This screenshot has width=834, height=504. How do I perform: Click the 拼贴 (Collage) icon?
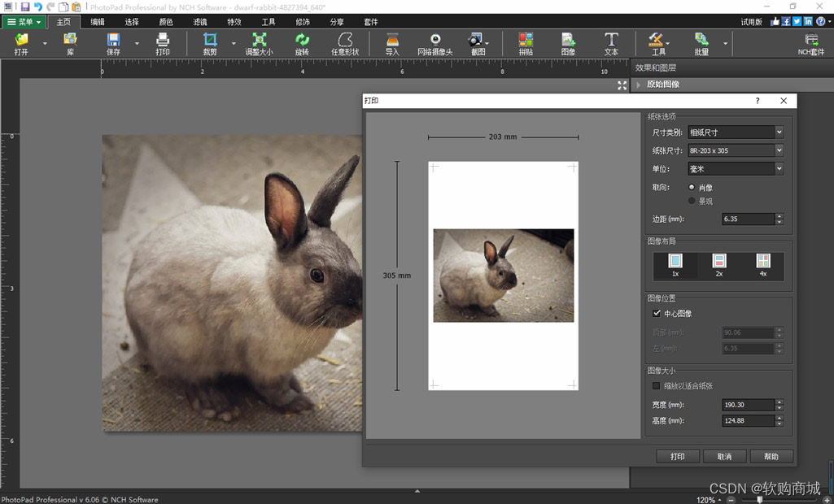tap(526, 43)
